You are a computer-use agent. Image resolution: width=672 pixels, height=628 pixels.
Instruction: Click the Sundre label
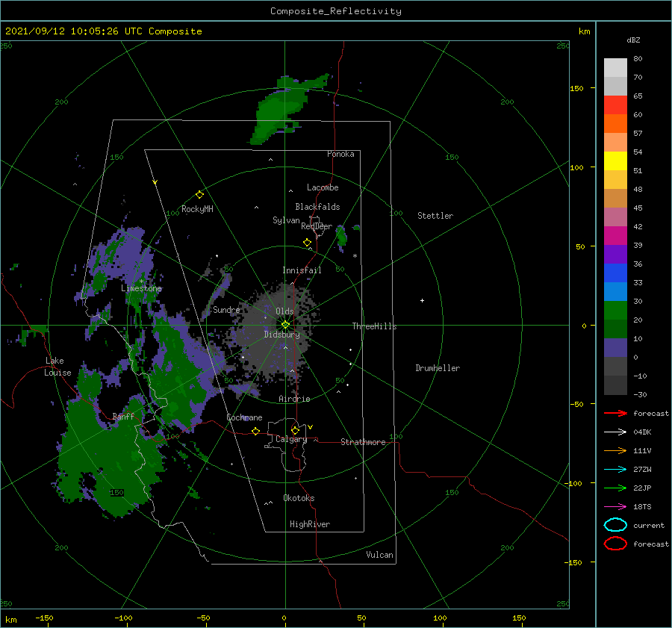[226, 309]
